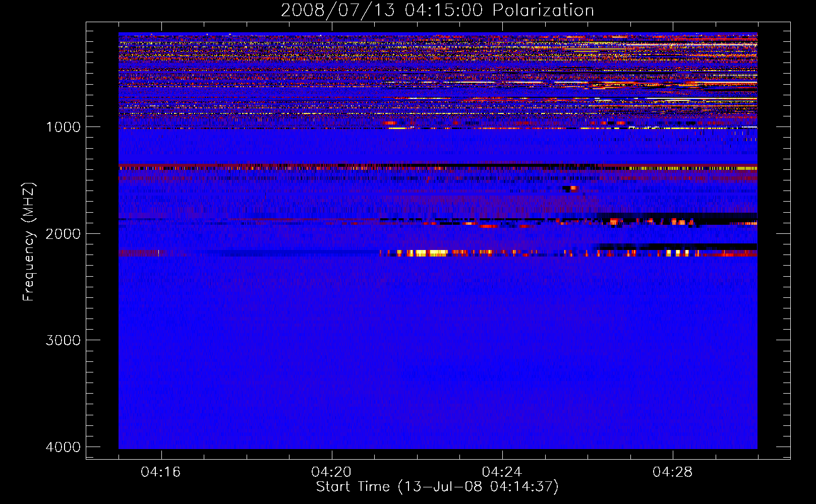The image size is (816, 504).
Task: Click the 4000 frequency tick label
Action: 63,447
